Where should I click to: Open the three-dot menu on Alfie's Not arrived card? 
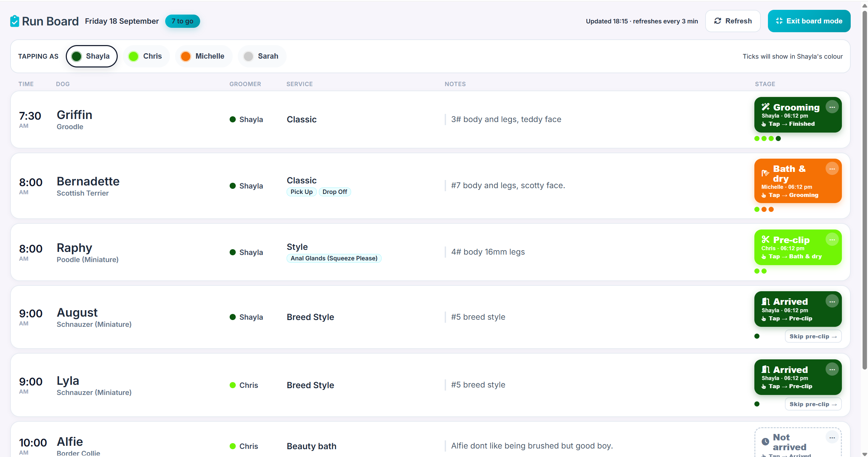point(832,438)
